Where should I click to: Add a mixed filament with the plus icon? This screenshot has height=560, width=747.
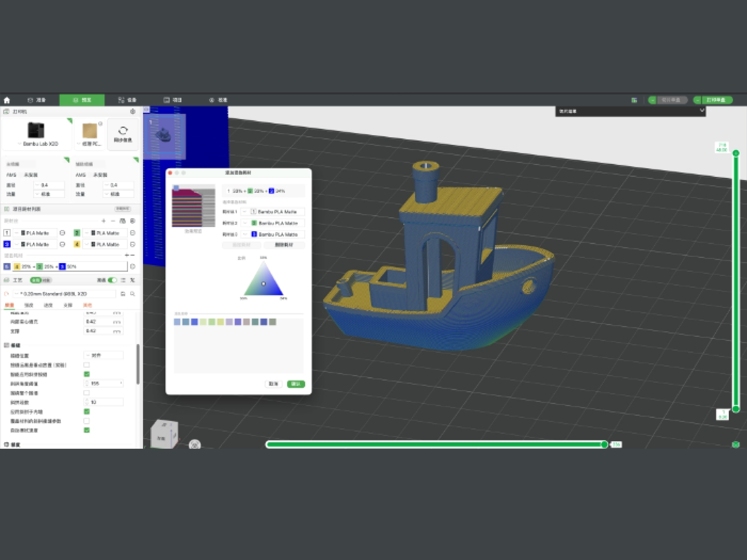(127, 255)
